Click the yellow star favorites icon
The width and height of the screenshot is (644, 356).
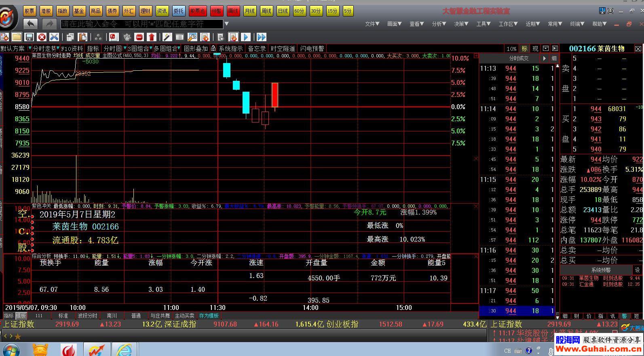(18, 336)
